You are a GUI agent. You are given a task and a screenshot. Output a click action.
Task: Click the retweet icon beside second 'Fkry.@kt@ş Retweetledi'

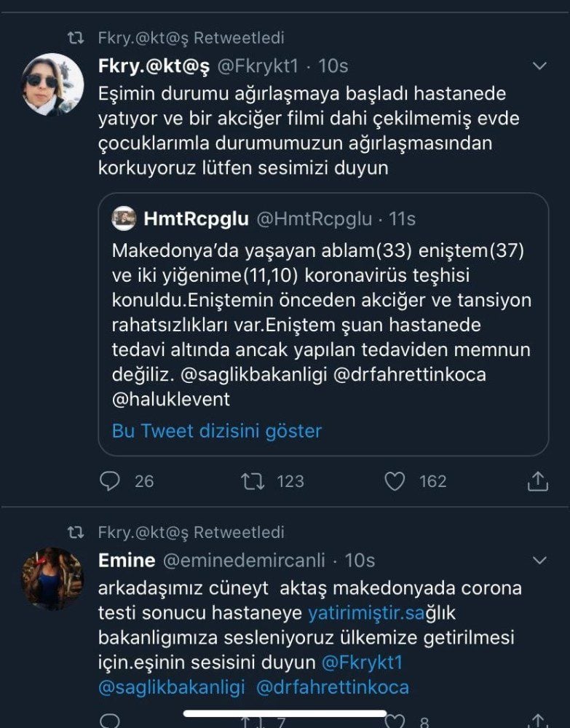pos(75,532)
